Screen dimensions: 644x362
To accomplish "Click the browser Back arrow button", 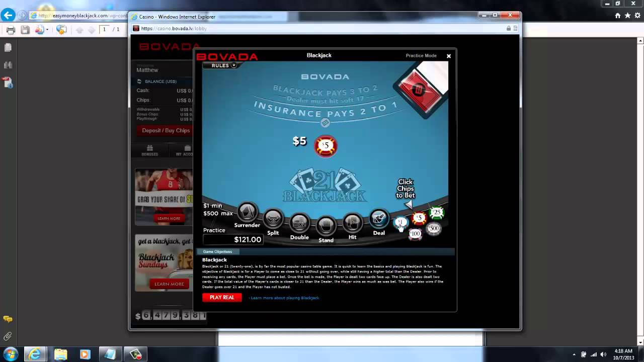I will point(8,15).
